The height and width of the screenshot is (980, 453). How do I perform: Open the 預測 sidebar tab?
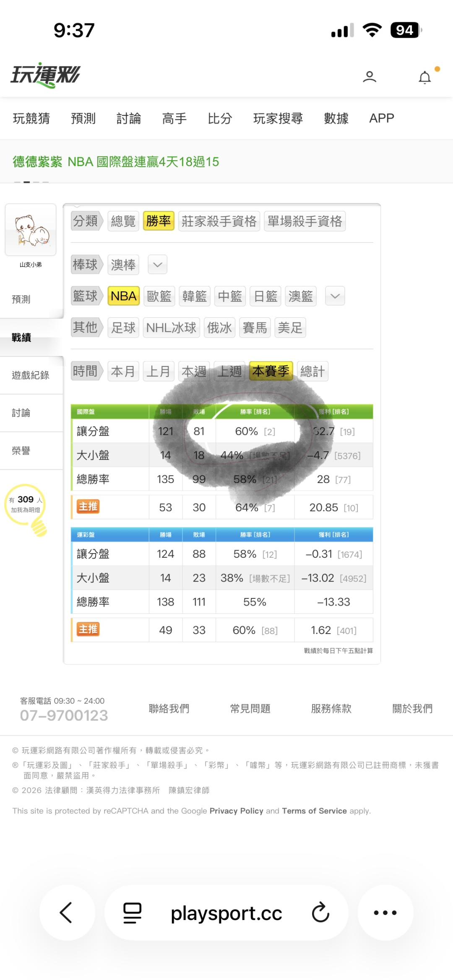[x=31, y=299]
